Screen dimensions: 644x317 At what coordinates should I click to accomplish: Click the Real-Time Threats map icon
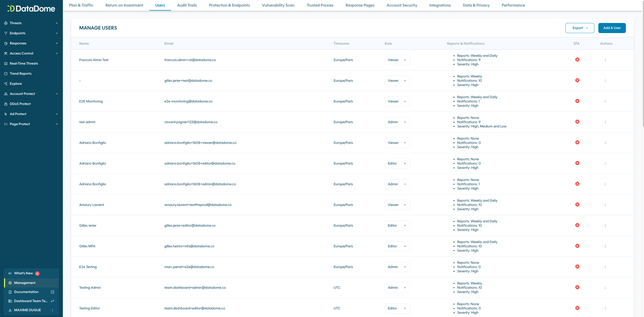[6, 64]
